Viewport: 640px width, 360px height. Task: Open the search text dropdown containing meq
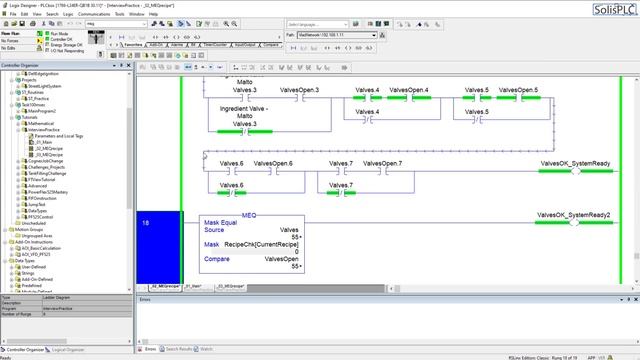click(x=144, y=24)
